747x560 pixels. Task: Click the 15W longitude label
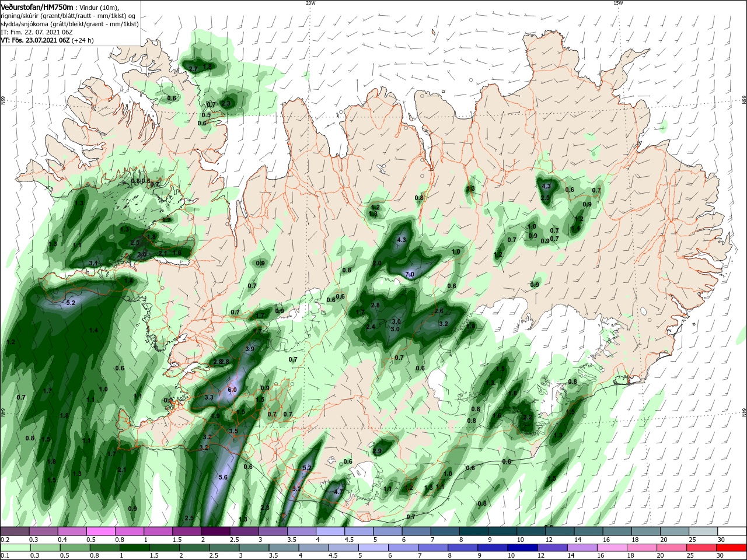point(618,3)
